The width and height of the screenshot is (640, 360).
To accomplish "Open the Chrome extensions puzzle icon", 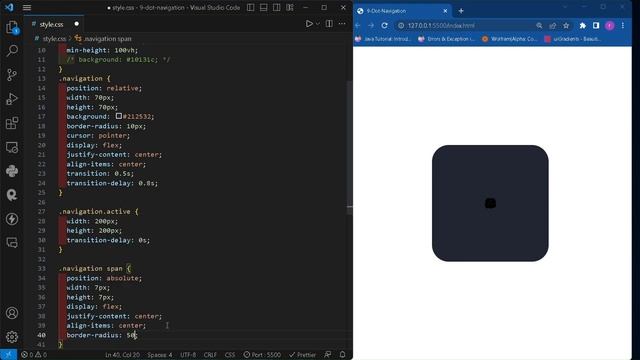I will pos(582,25).
